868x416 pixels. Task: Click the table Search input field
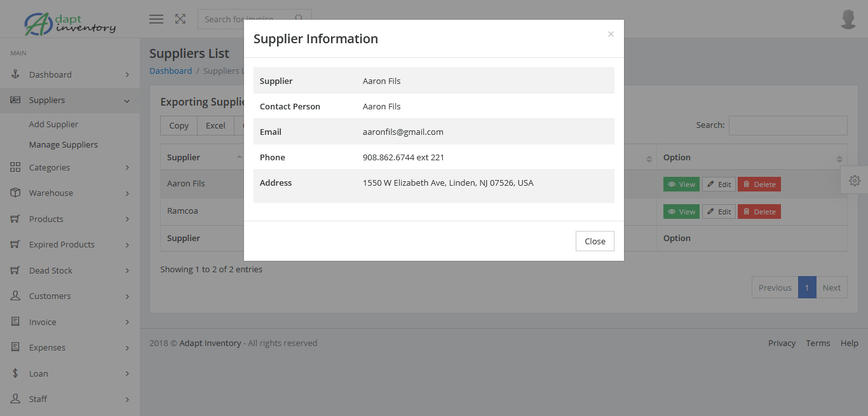pos(788,125)
